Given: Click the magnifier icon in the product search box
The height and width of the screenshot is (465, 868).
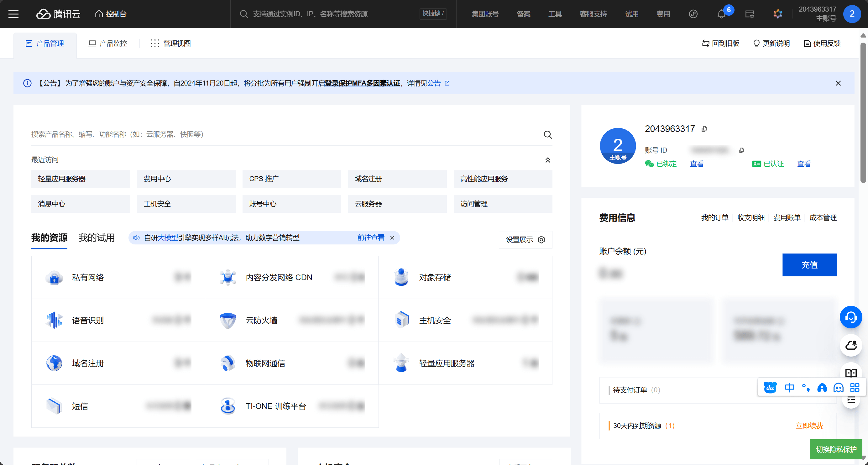Looking at the screenshot, I should tap(547, 134).
